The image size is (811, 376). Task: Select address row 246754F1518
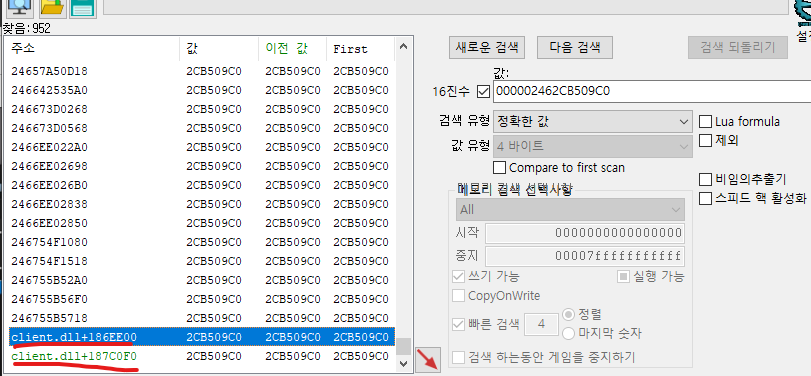[201, 261]
